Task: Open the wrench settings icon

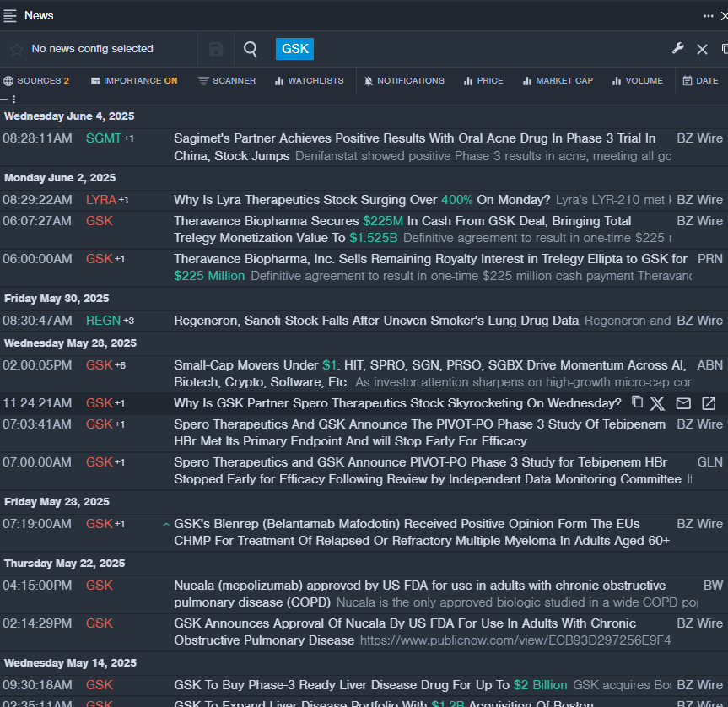Action: point(678,48)
